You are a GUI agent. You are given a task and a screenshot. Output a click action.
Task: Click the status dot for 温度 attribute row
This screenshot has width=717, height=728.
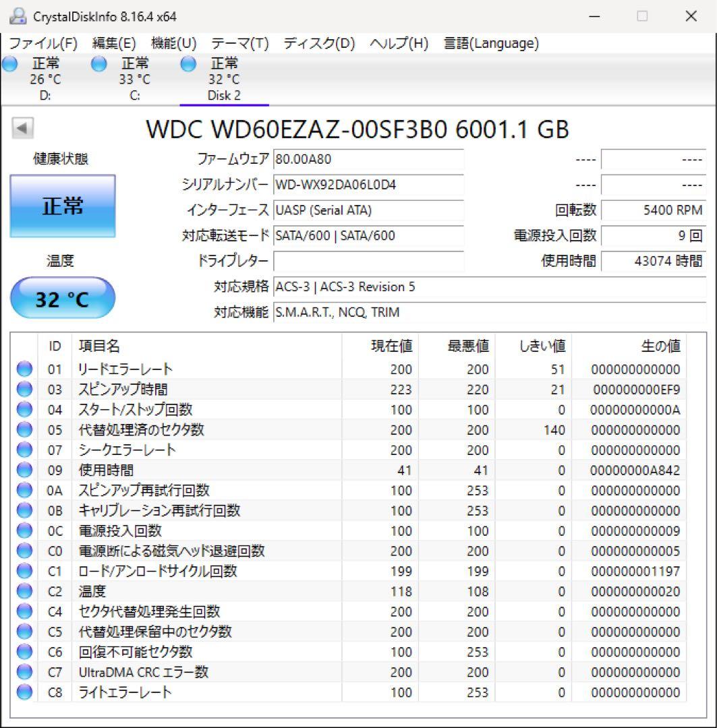[24, 590]
